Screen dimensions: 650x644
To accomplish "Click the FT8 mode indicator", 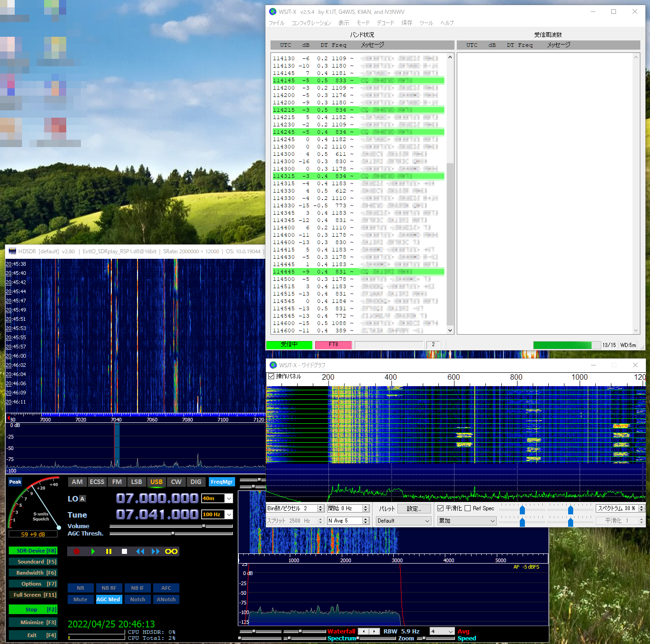I will pyautogui.click(x=334, y=345).
